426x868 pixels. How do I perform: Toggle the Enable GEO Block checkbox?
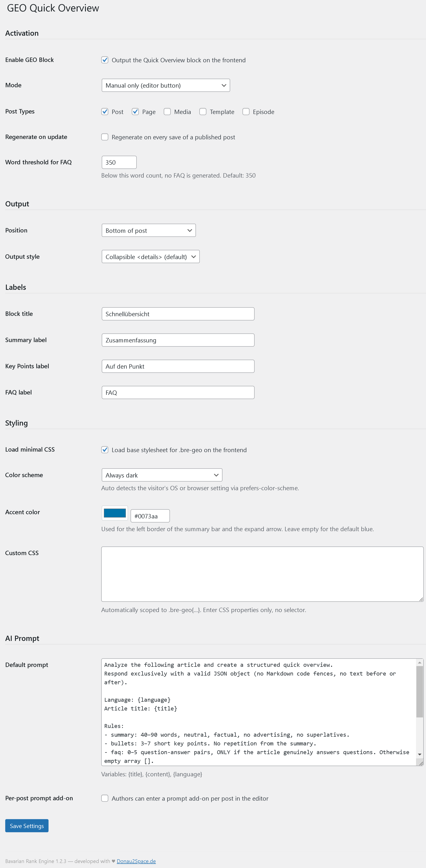[105, 60]
